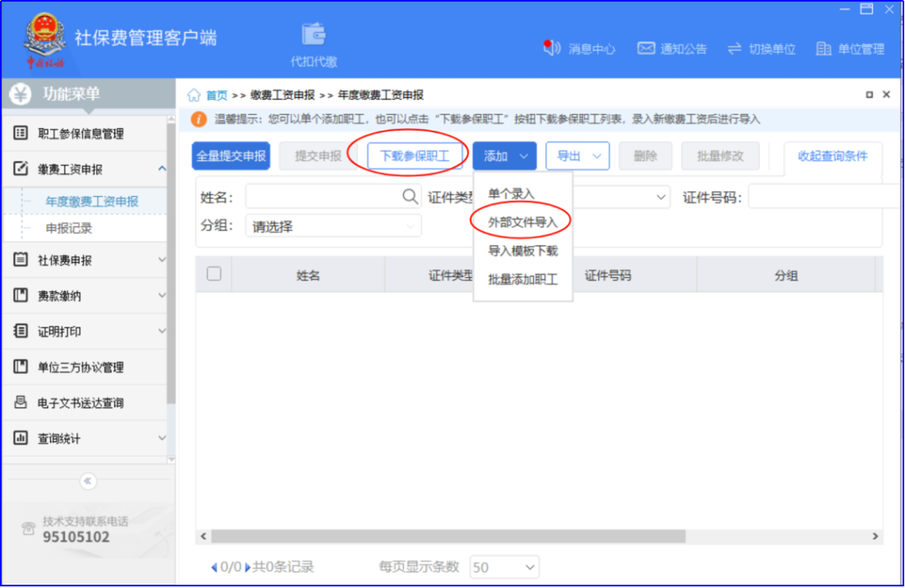The height and width of the screenshot is (588, 905).
Task: Open the 证件类型 dropdown arrow
Action: coord(660,198)
